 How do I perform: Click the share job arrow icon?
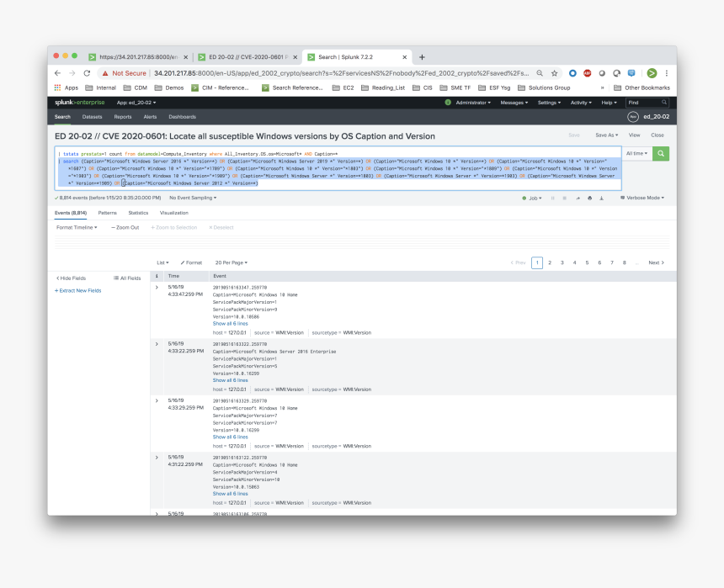point(578,198)
